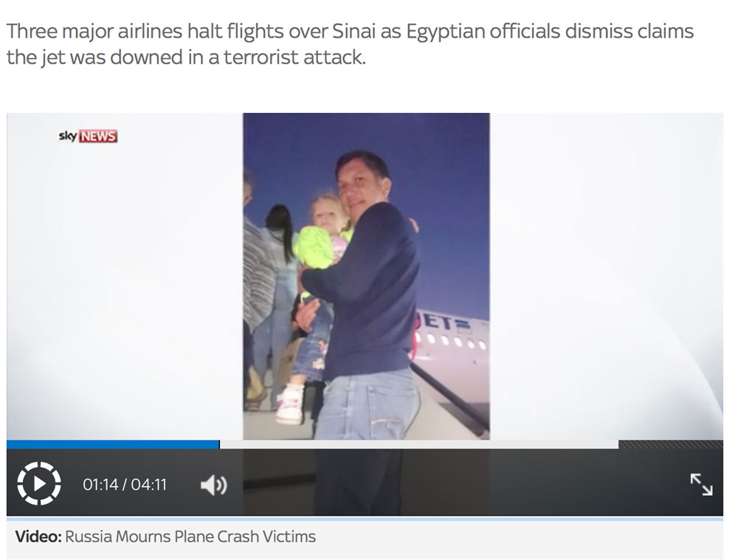This screenshot has width=738, height=560.
Task: Click the sky NEWS logo watermark
Action: click(x=88, y=136)
